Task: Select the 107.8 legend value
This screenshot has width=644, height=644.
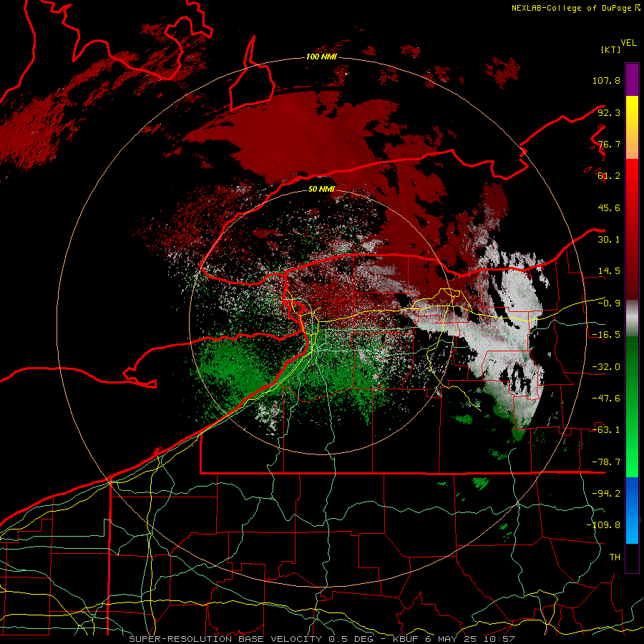Action: point(606,80)
